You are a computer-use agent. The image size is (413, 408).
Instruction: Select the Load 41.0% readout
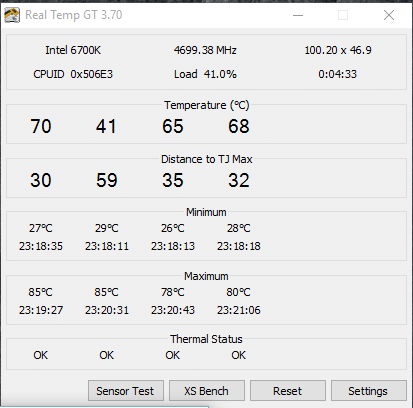click(x=205, y=74)
